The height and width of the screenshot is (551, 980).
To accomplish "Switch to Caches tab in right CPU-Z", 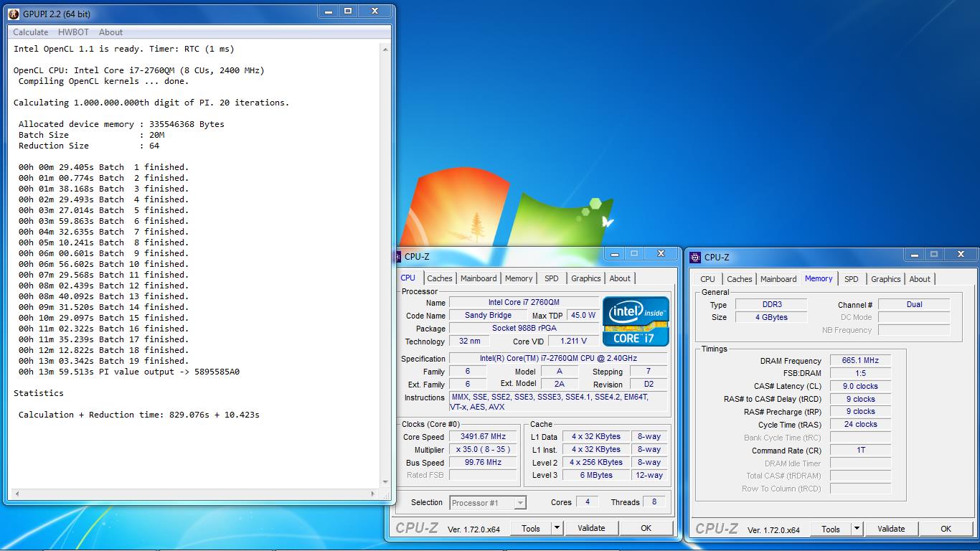I will (x=740, y=279).
